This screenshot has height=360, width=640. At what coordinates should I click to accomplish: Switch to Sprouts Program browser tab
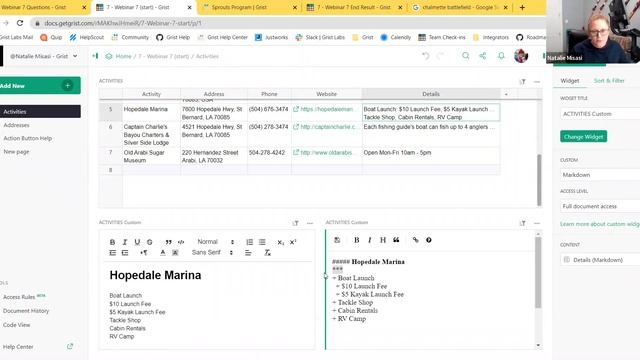pos(249,7)
